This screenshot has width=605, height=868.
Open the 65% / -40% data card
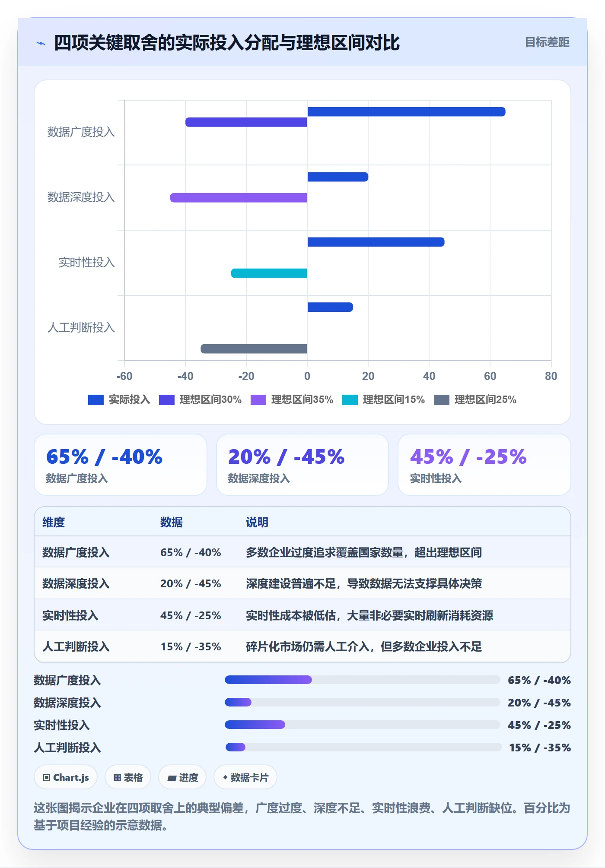point(121,465)
